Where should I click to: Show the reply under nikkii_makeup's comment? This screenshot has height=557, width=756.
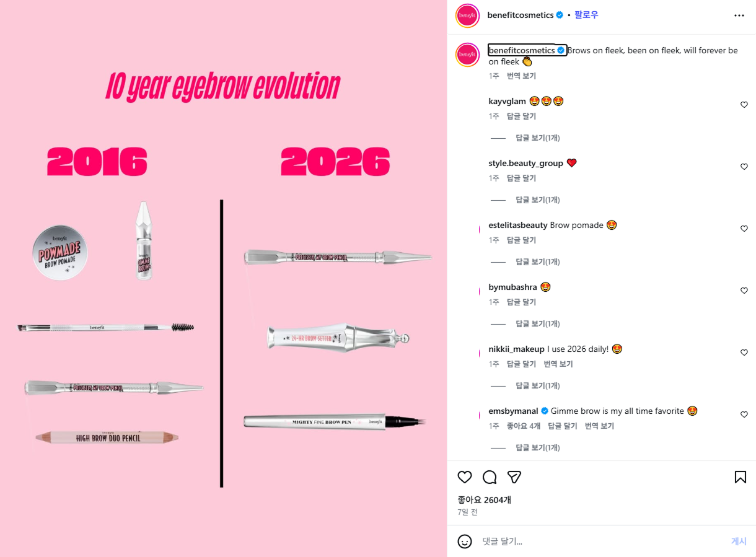537,385
